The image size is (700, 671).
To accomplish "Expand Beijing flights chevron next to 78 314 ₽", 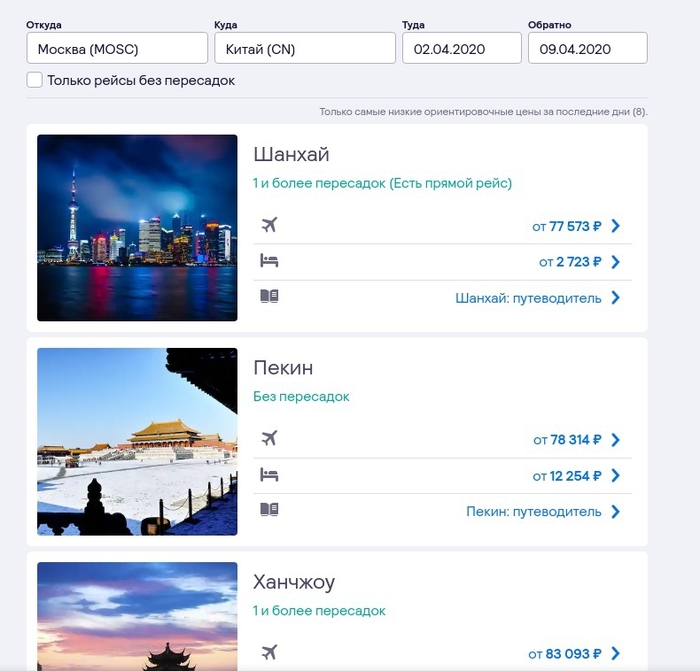I will coord(615,440).
